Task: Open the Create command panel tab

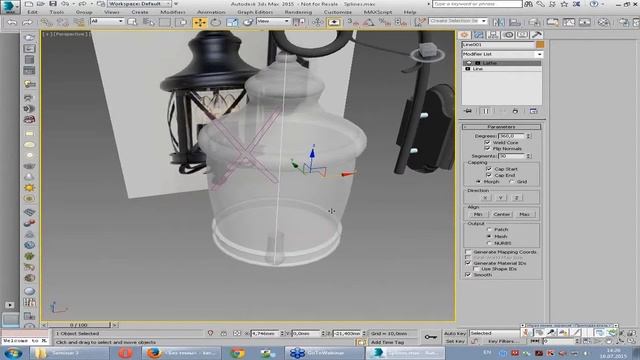Action: pyautogui.click(x=464, y=35)
